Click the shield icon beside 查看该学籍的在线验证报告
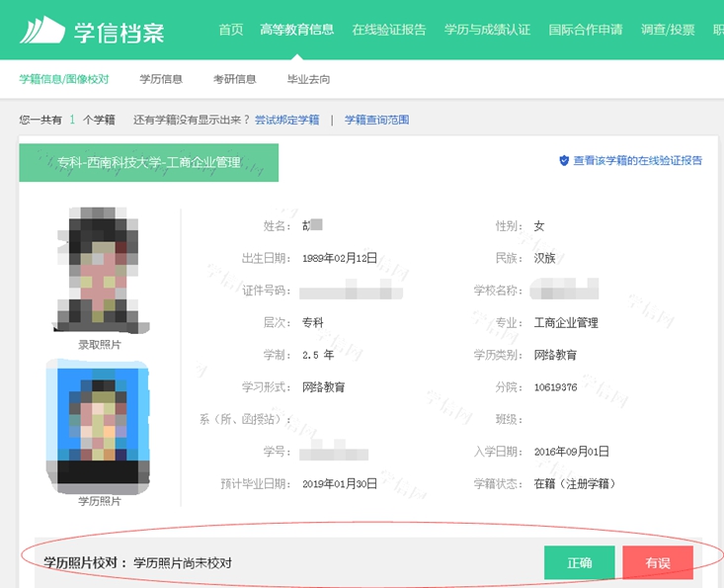The image size is (724, 588). tap(564, 161)
